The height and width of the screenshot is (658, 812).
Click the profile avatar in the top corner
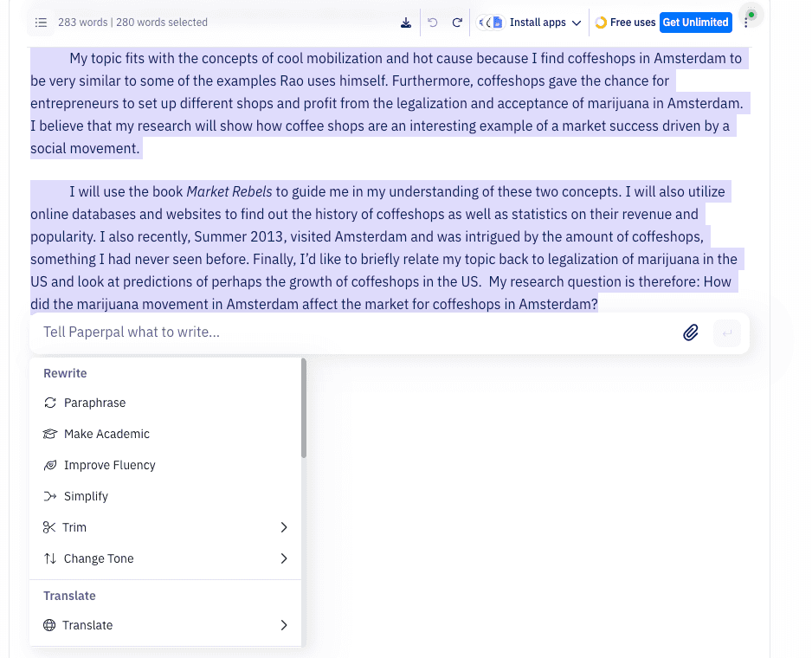tap(750, 15)
